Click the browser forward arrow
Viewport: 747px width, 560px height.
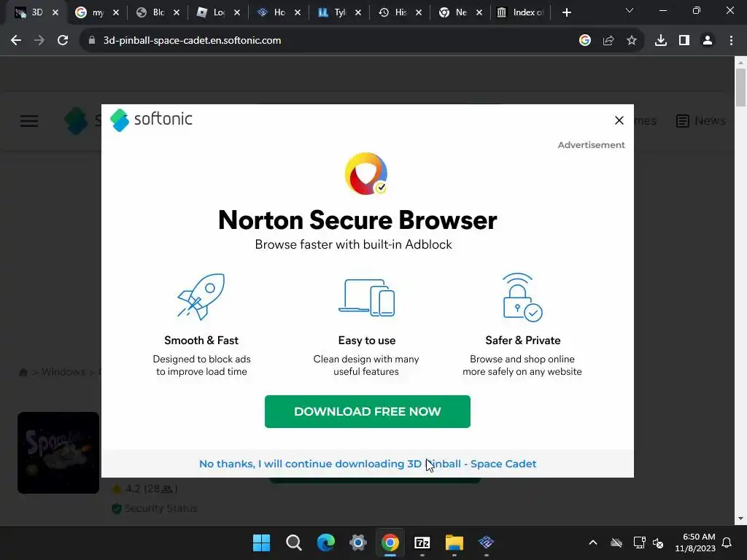[x=39, y=41]
